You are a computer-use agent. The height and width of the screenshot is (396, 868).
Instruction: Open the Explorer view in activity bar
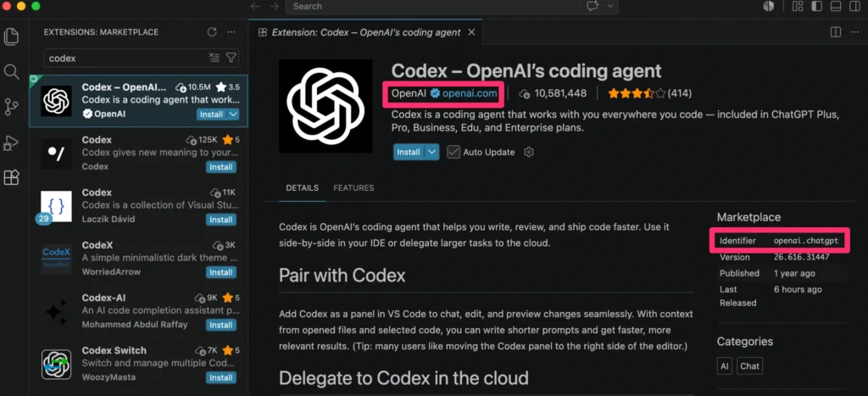(x=11, y=36)
